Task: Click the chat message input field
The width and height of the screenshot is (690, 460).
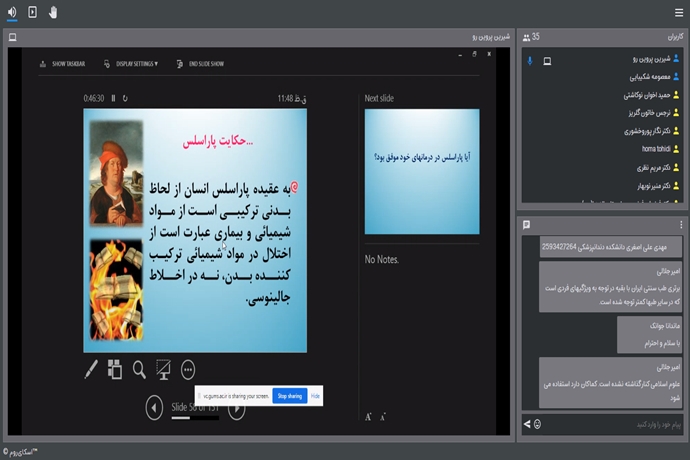Action: 610,425
